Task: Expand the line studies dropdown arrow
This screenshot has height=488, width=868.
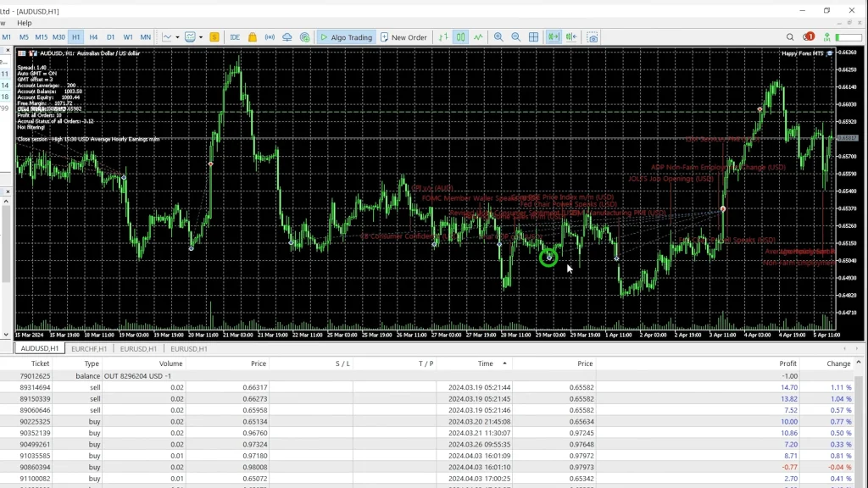Action: (177, 37)
